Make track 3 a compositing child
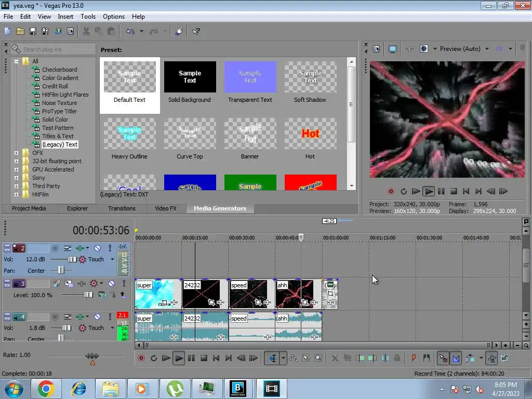The image size is (532, 399). tap(114, 295)
